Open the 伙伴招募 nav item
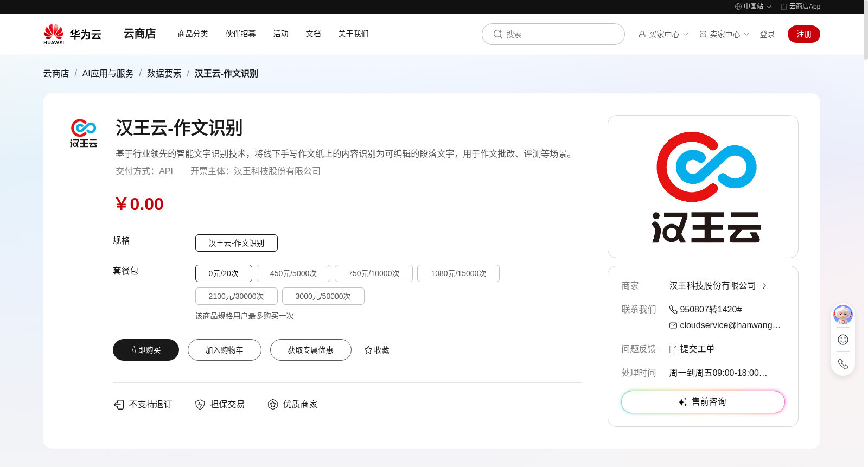 pos(241,34)
